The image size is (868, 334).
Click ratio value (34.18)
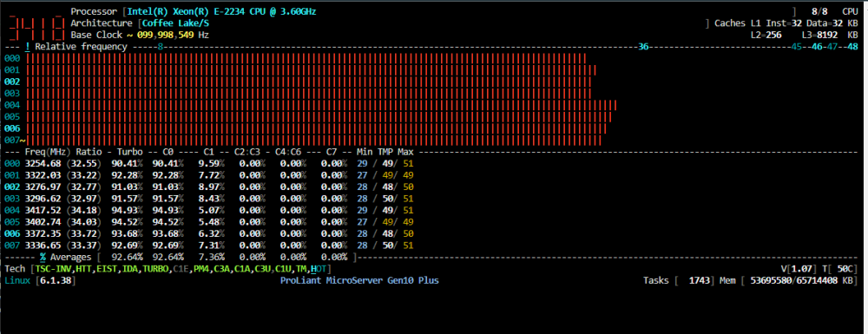[83, 210]
